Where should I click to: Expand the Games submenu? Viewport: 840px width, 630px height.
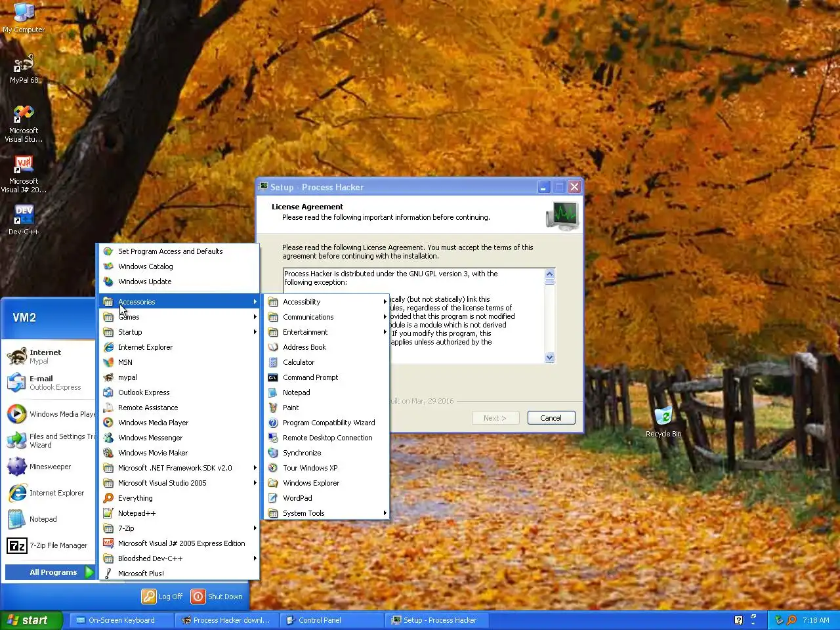pyautogui.click(x=179, y=317)
